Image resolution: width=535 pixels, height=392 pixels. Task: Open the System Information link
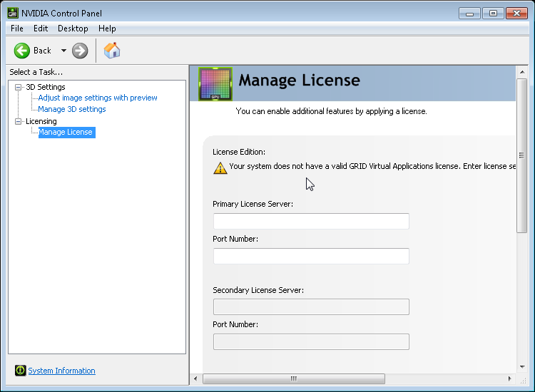pyautogui.click(x=61, y=371)
